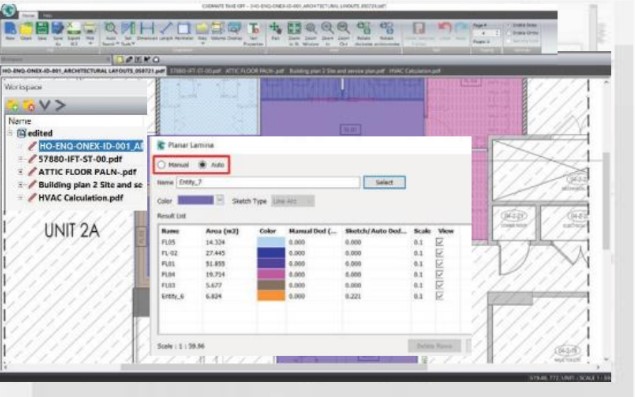Open the Sketch Type dropdown
Image resolution: width=635 pixels, height=397 pixels.
point(293,201)
